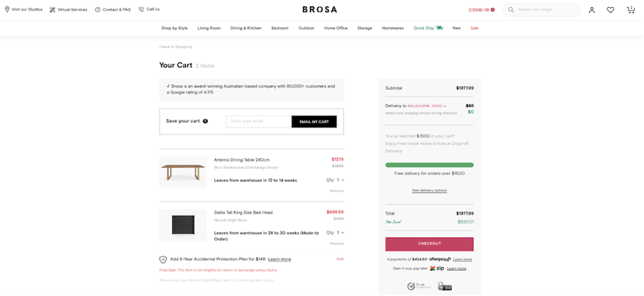
Task: Click the Checkout button
Action: pyautogui.click(x=429, y=244)
